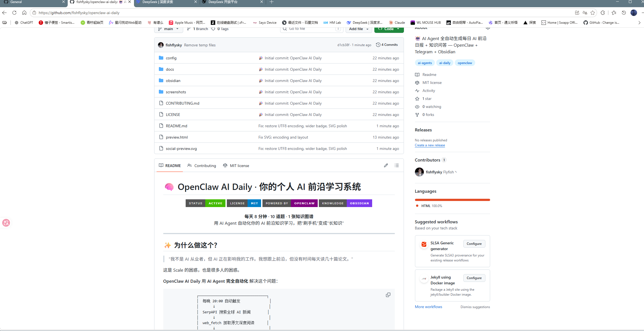Click forks icon beside 0 forks
The width and height of the screenshot is (644, 331).
click(417, 115)
